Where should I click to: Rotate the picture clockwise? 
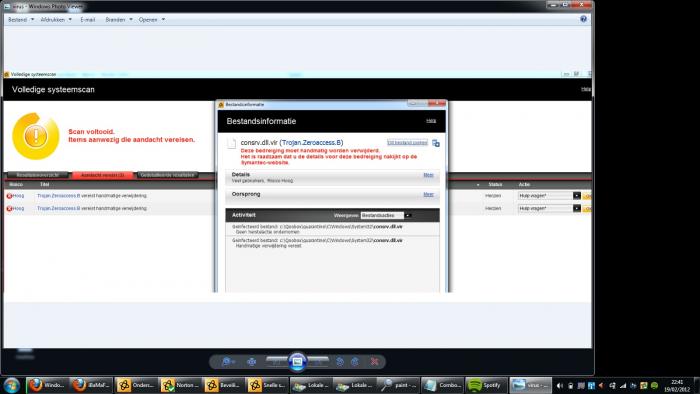[x=354, y=362]
